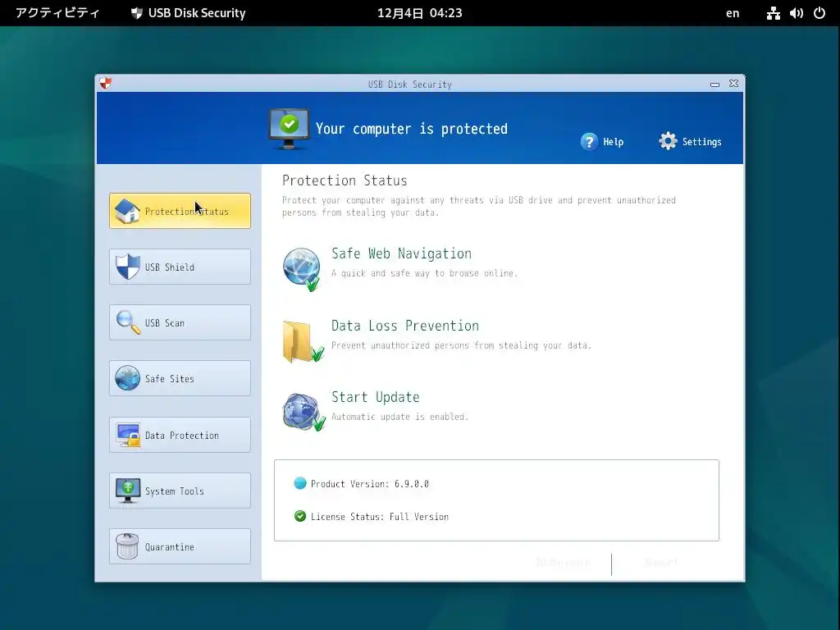
Task: Click 'Product Version: 6.9.0.0' text
Action: [x=370, y=484]
